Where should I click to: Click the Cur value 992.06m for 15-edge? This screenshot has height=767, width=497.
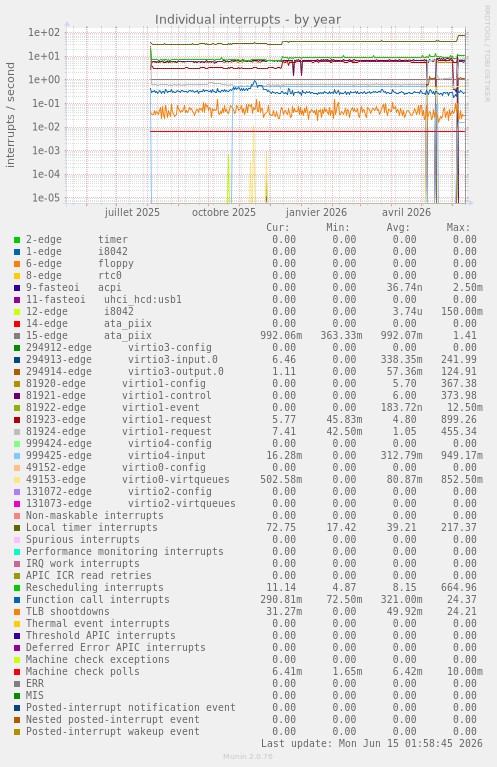[281, 336]
